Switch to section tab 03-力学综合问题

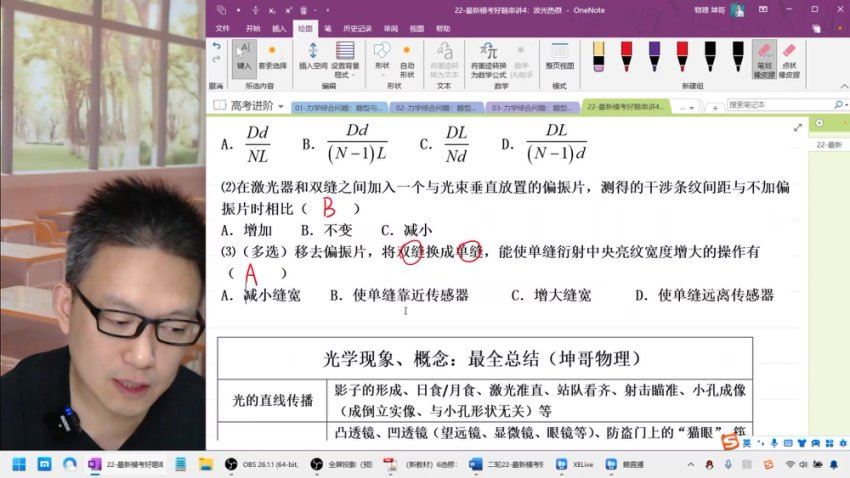tap(531, 107)
